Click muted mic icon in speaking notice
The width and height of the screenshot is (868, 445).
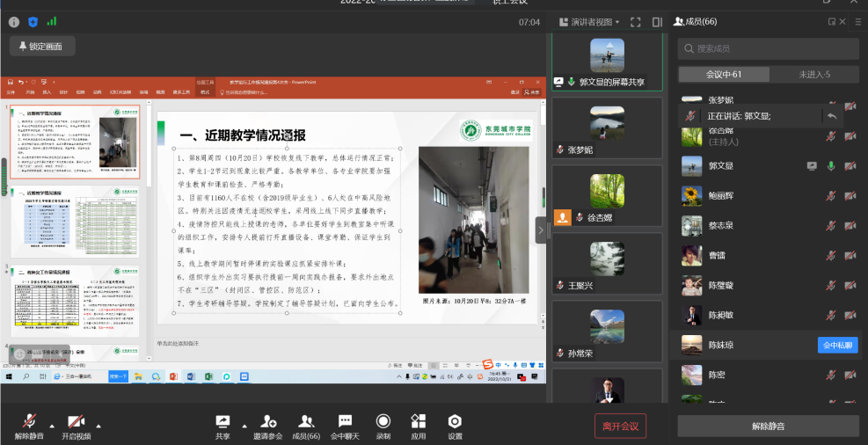pyautogui.click(x=690, y=116)
